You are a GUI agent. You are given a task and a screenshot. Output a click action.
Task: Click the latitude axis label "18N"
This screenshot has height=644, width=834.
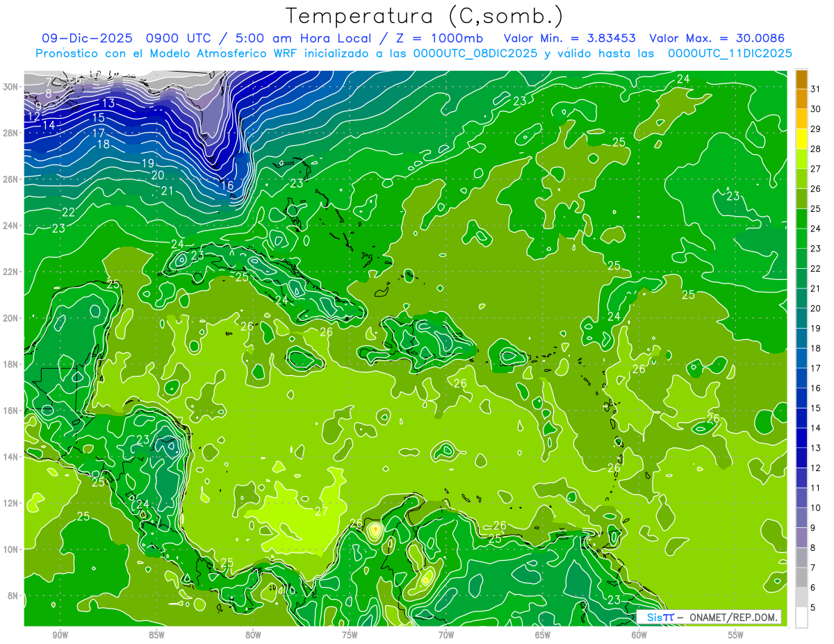coord(12,364)
